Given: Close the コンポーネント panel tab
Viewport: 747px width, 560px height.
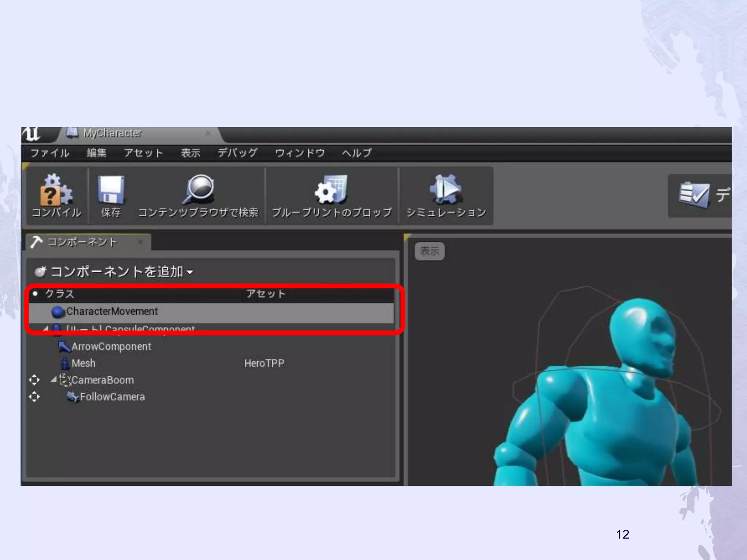Looking at the screenshot, I should (140, 242).
